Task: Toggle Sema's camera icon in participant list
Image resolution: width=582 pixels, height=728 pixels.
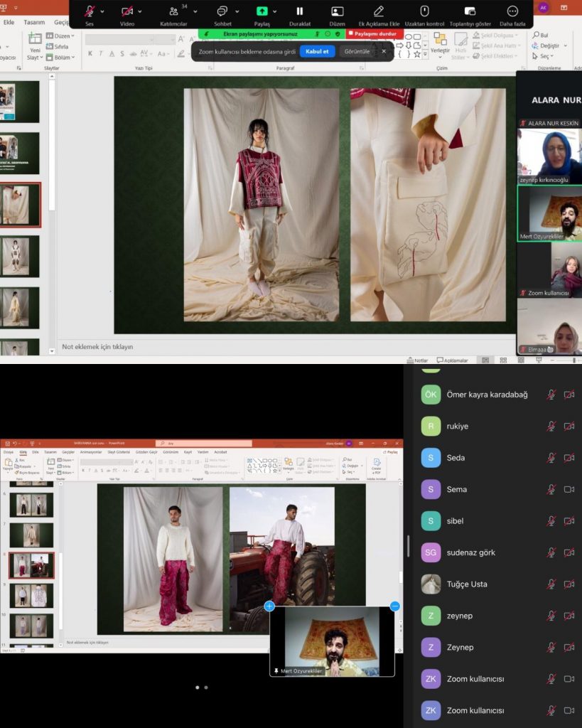Action: [568, 489]
